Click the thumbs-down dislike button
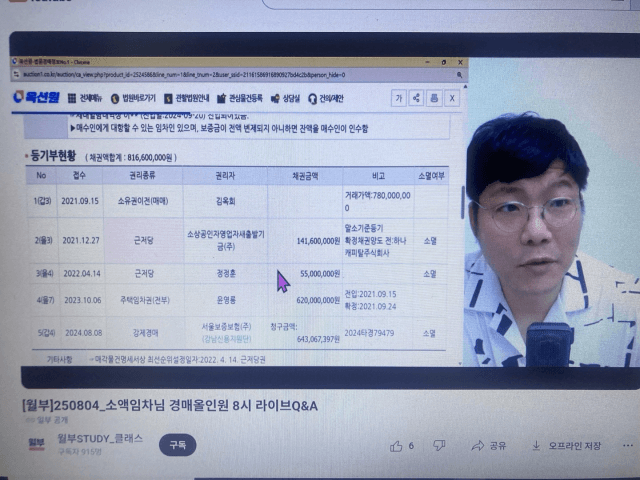Viewport: 640px width, 480px height. coord(439,445)
